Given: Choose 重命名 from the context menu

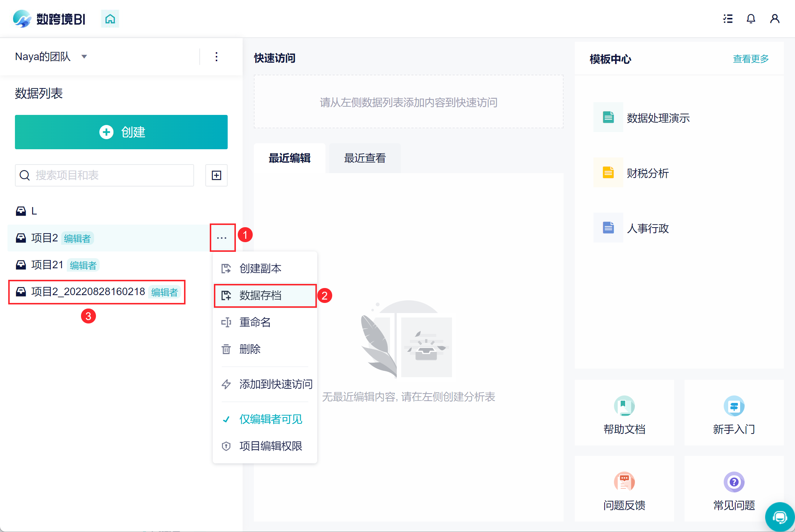Looking at the screenshot, I should pos(255,322).
